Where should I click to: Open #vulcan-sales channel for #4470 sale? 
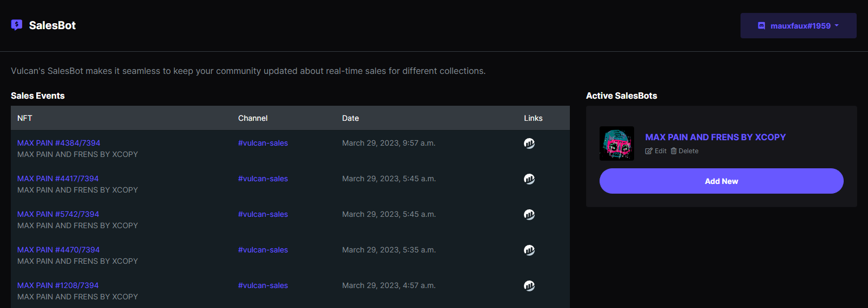(x=263, y=250)
